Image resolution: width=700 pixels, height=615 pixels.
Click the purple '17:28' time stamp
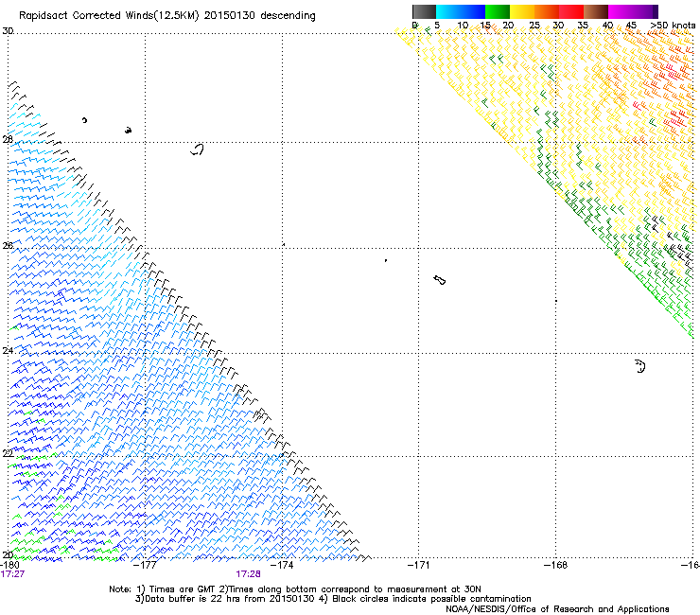point(248,574)
